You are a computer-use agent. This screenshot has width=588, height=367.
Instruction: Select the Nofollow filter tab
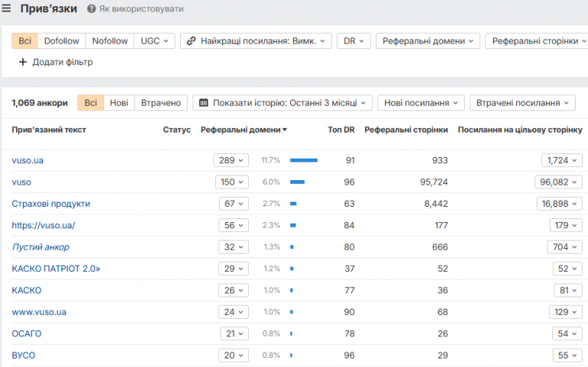tap(110, 41)
